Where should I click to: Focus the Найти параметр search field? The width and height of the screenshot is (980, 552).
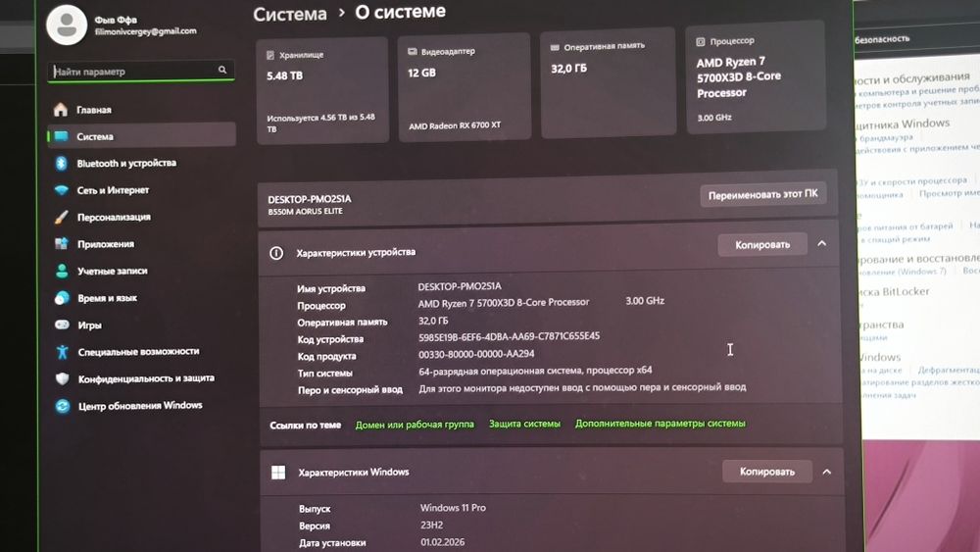[x=141, y=71]
